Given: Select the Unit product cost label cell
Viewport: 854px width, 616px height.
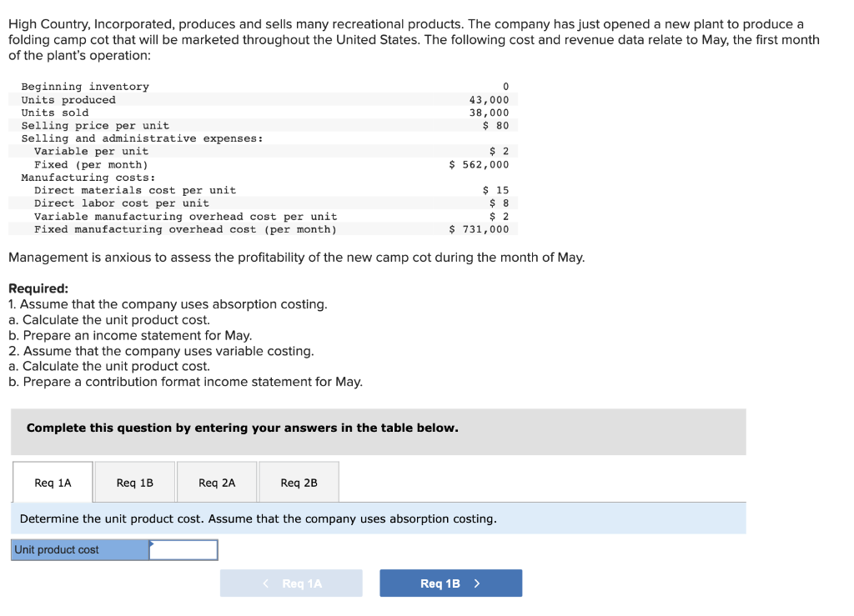Looking at the screenshot, I should pyautogui.click(x=80, y=549).
